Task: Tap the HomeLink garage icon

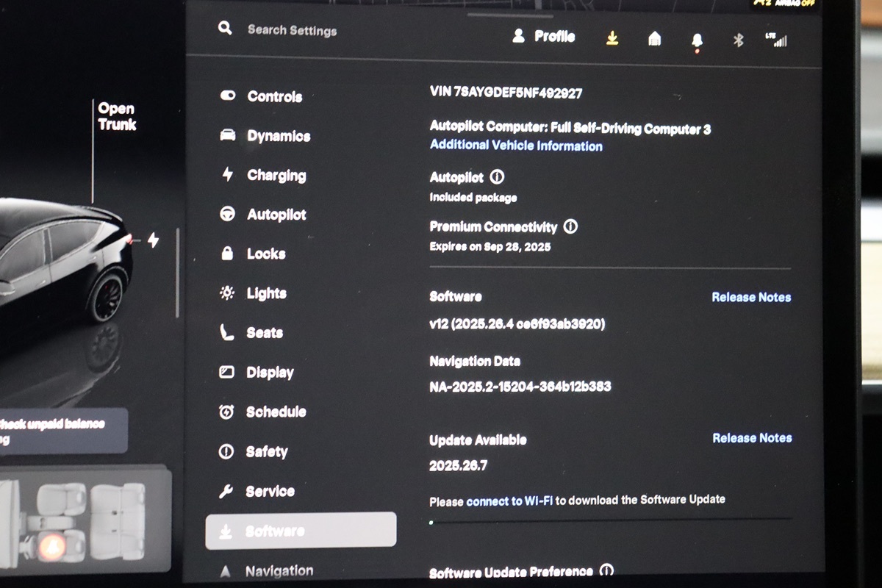Action: pos(654,39)
